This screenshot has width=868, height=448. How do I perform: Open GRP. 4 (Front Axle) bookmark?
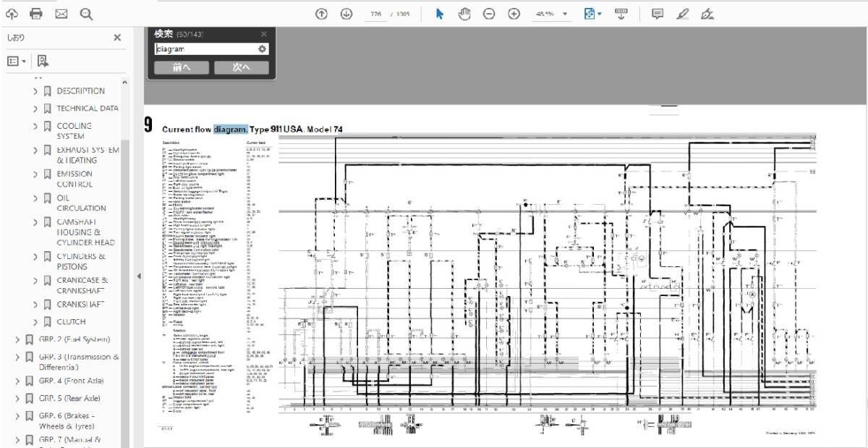click(x=71, y=381)
